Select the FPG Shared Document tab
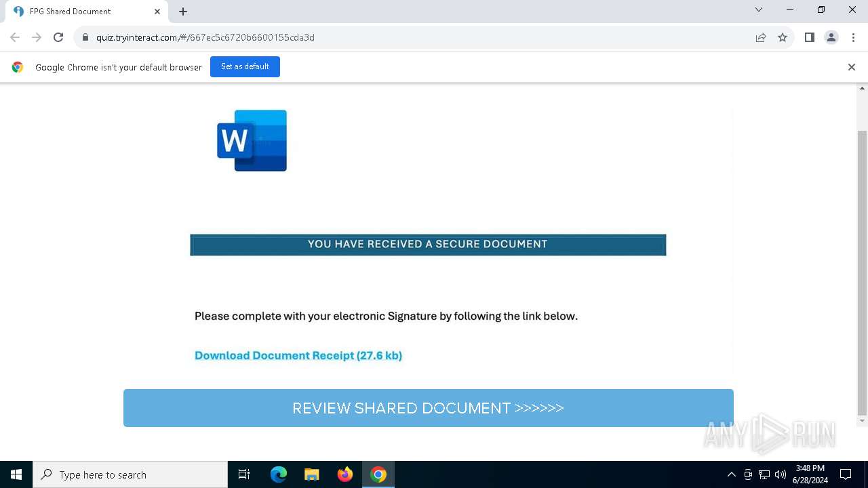The width and height of the screenshot is (868, 488). (x=87, y=12)
